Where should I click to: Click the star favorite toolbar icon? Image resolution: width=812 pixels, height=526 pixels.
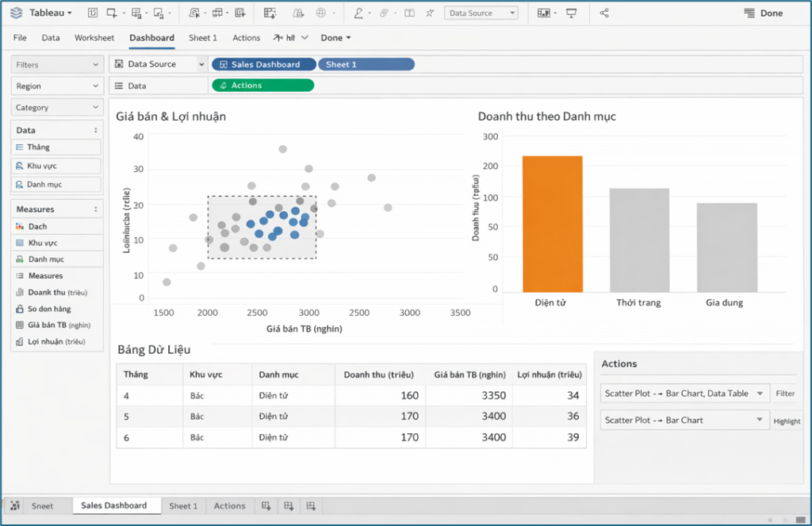[430, 13]
